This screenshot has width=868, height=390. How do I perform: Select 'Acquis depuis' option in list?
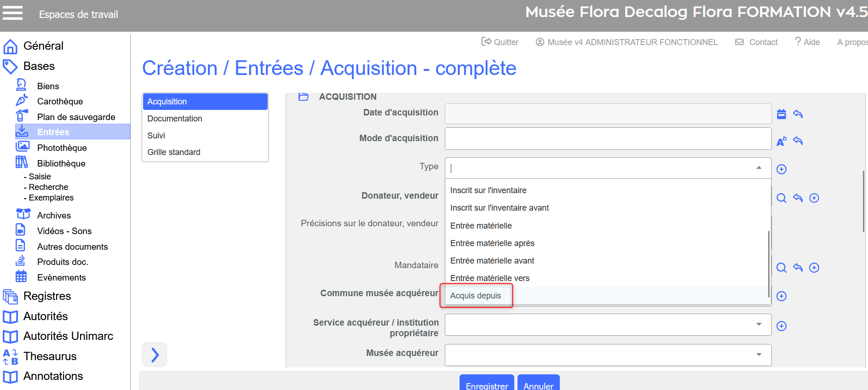pos(476,296)
